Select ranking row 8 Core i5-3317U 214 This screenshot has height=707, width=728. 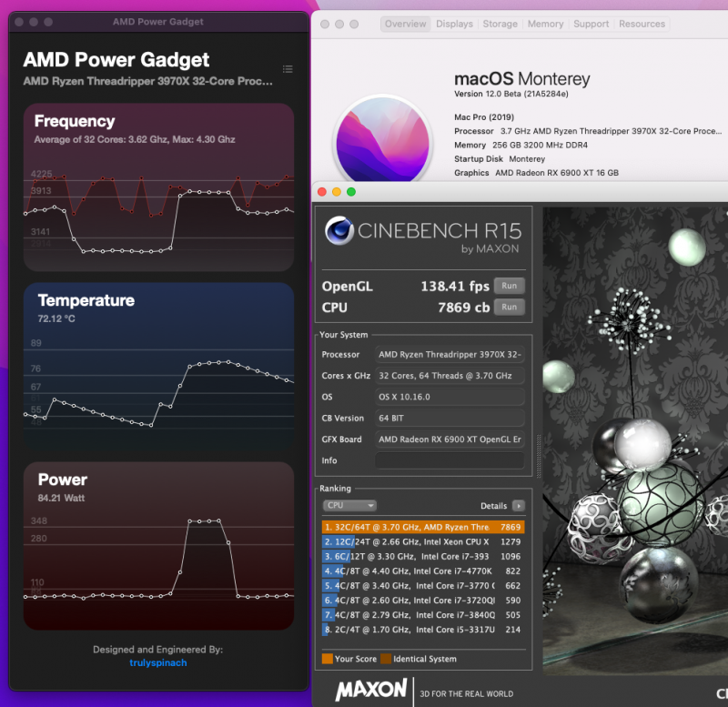coord(423,630)
